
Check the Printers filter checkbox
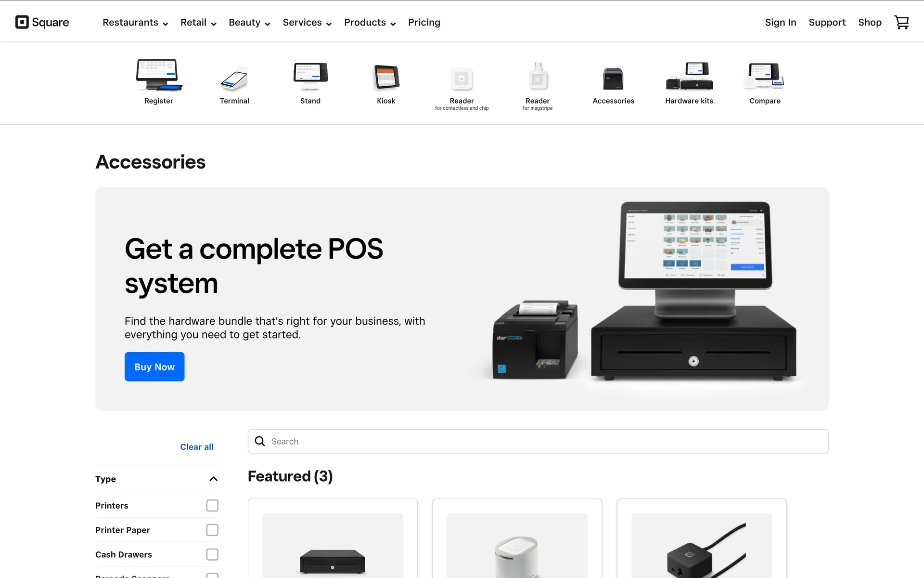pyautogui.click(x=212, y=505)
